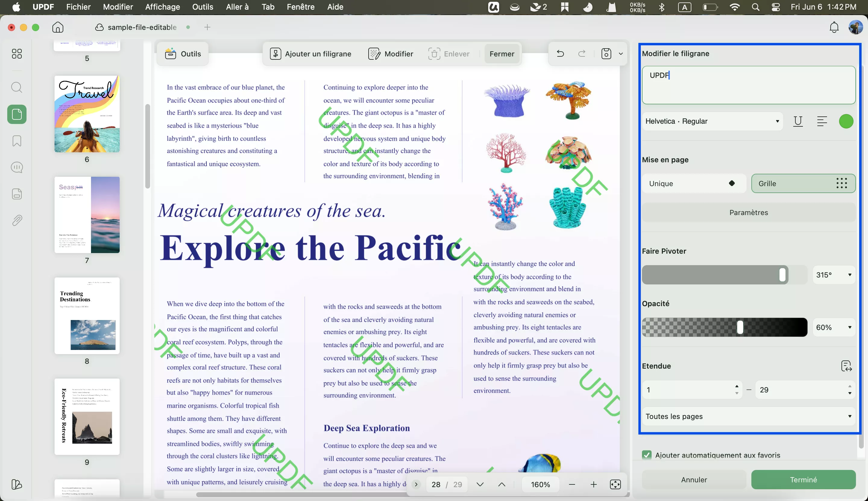Click the Annuler button

tap(694, 480)
